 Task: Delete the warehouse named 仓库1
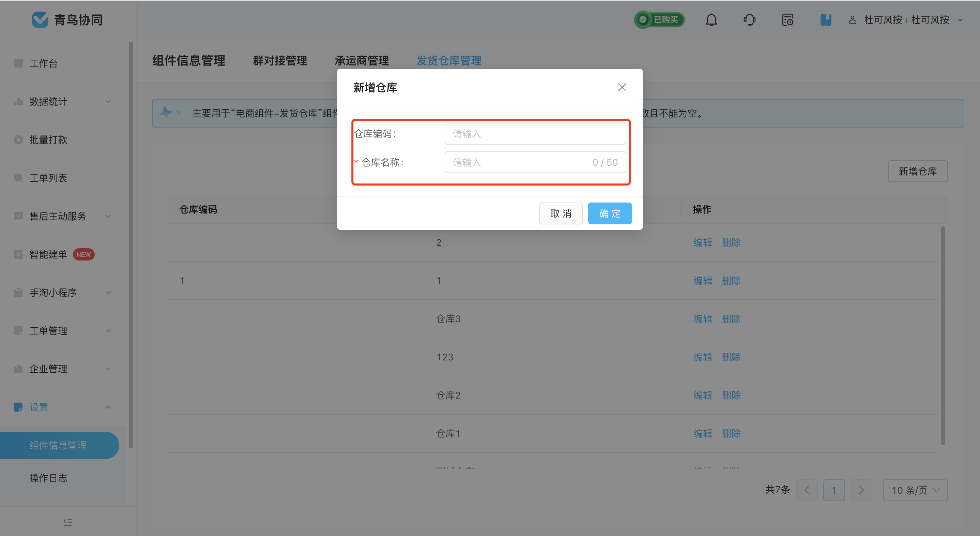coord(731,433)
